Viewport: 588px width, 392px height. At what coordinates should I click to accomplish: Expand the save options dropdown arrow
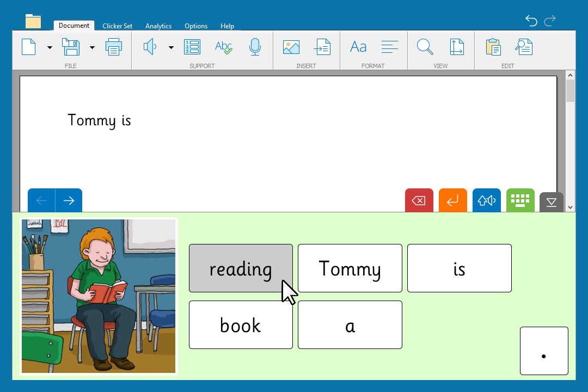pyautogui.click(x=92, y=48)
